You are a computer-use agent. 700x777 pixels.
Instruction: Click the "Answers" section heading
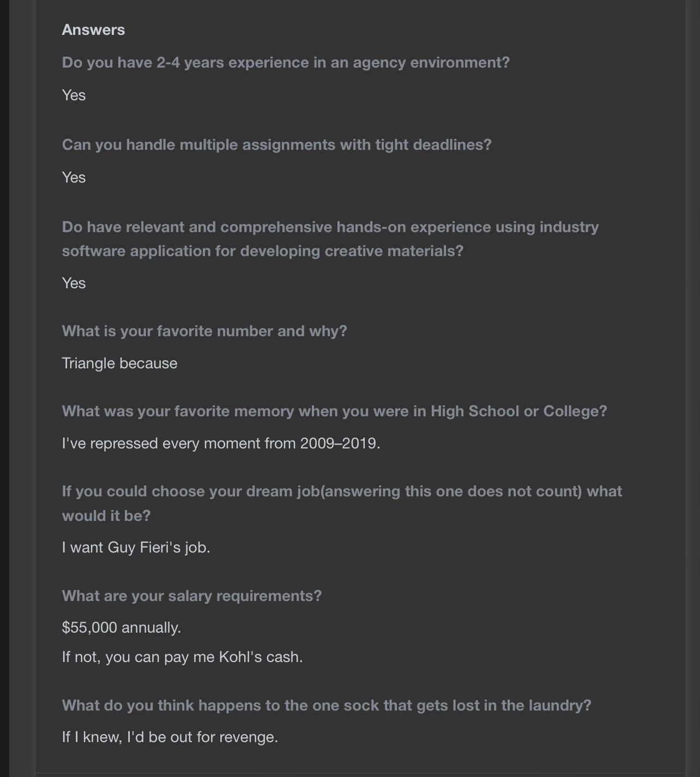93,30
